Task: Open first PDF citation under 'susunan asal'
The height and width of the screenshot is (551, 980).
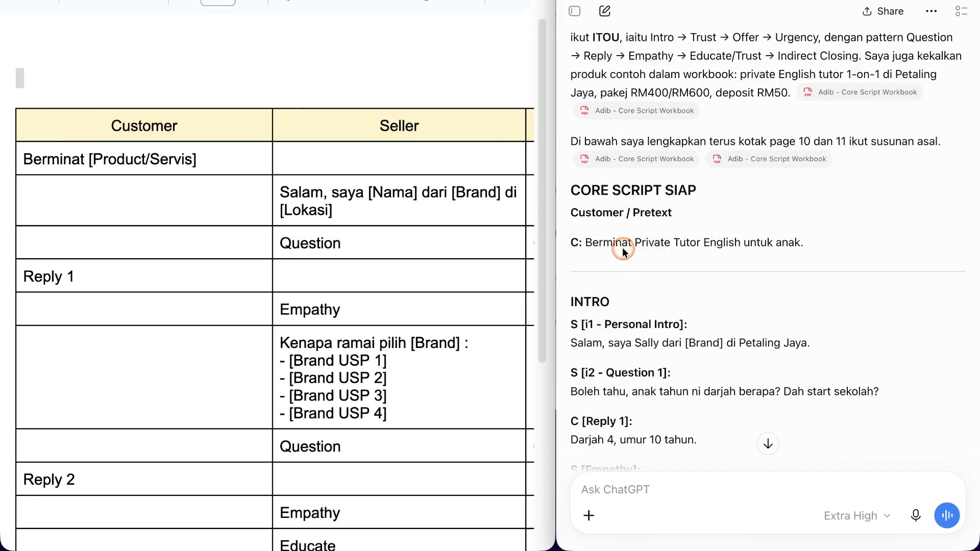Action: [x=636, y=159]
